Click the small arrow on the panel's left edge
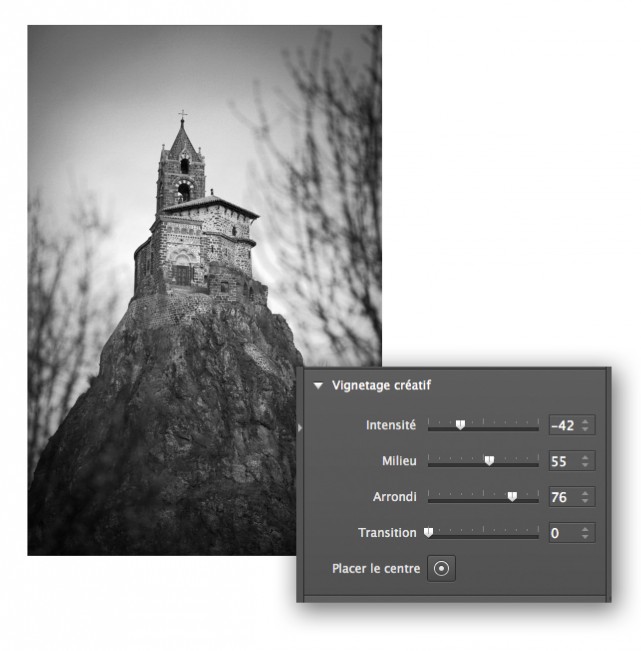The width and height of the screenshot is (641, 651). pos(300,427)
